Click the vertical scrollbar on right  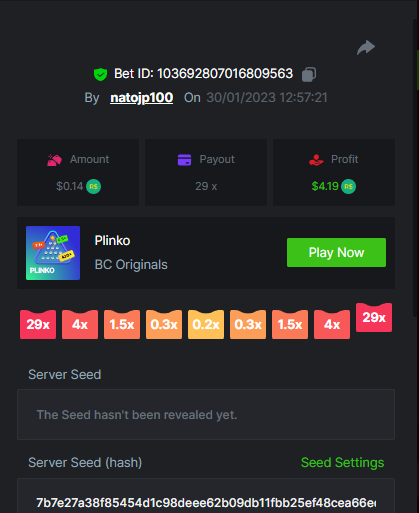416,167
